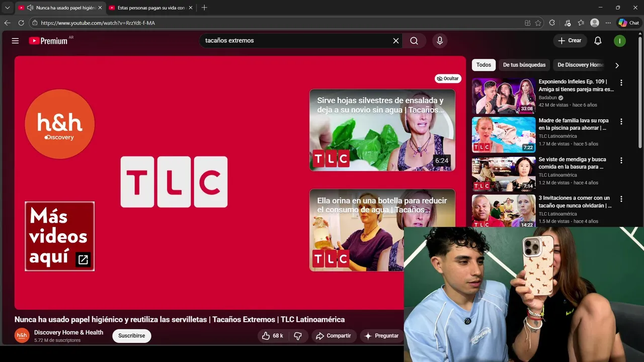This screenshot has width=644, height=362.
Task: Switch to the 'Nunca ha usado papel higiénico' browser tab
Action: pyautogui.click(x=59, y=8)
